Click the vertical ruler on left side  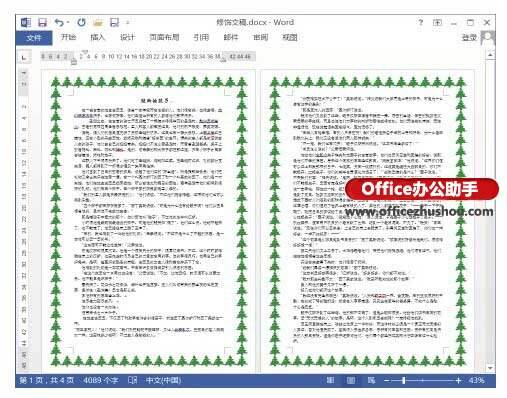click(x=24, y=220)
